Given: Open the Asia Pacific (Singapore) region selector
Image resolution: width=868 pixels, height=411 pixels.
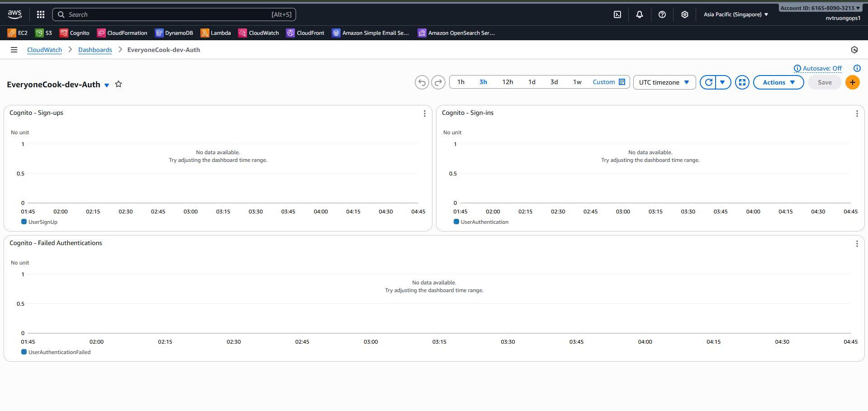Looking at the screenshot, I should 736,14.
